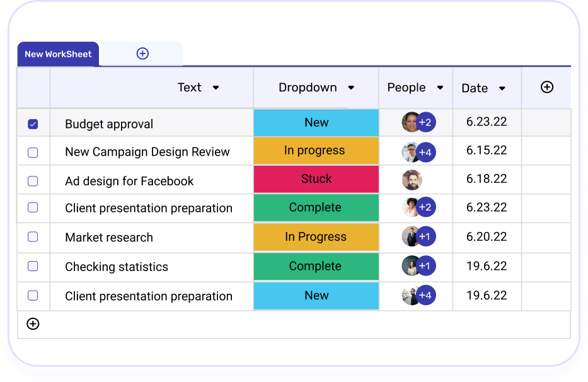
Task: Open the People column dropdown arrow
Action: (440, 88)
